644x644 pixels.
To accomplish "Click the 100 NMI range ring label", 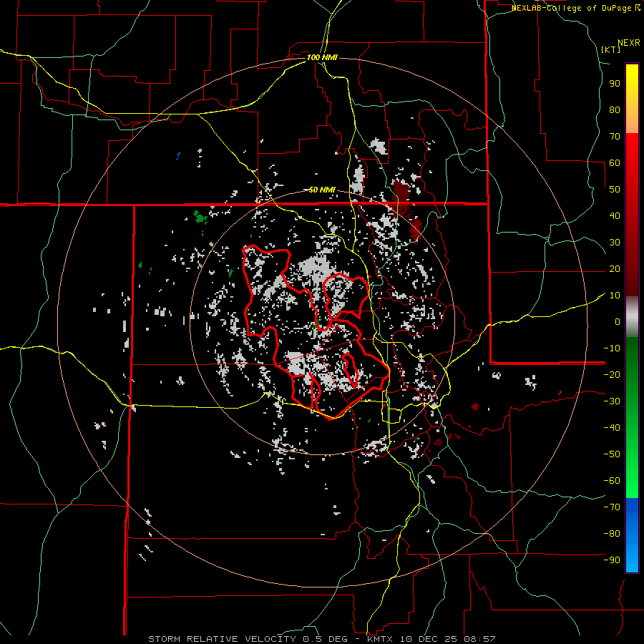I will coord(321,57).
